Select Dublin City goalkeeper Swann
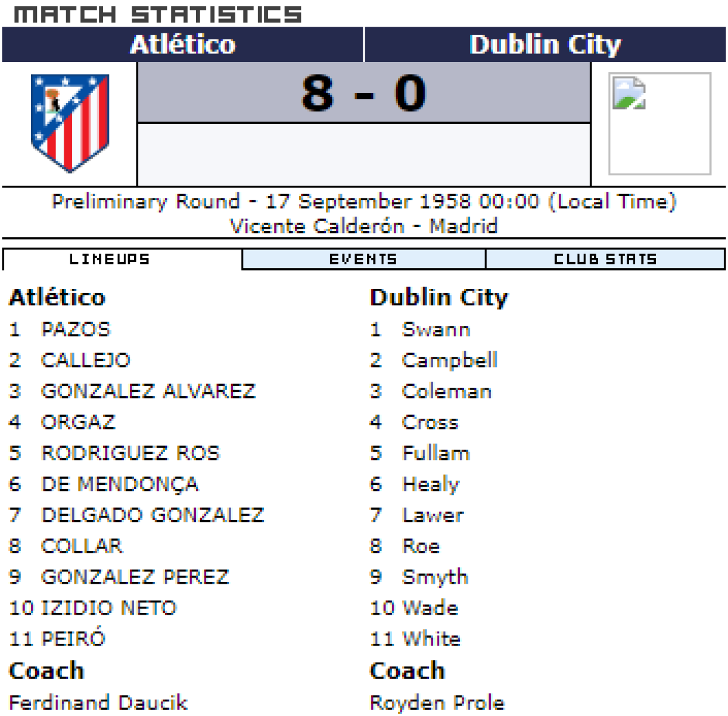 436,329
